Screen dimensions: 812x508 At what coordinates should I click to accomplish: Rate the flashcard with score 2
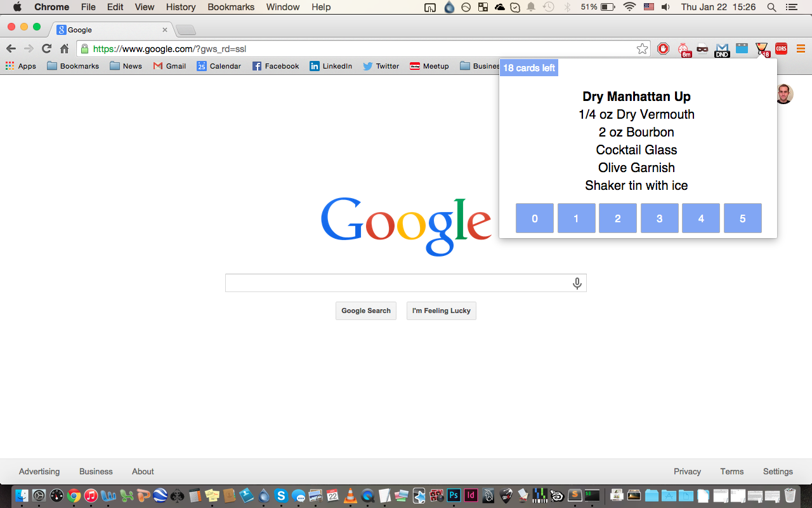coord(618,218)
